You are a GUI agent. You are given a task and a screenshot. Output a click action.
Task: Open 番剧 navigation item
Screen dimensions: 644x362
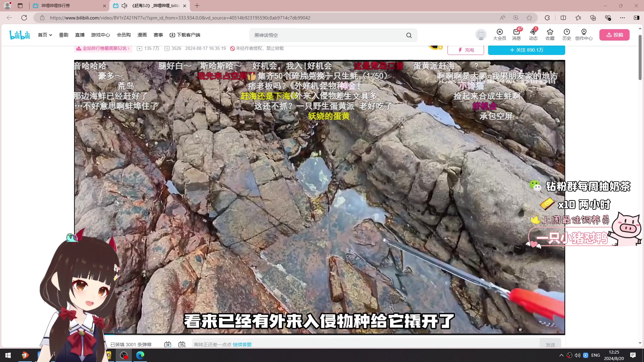pyautogui.click(x=64, y=35)
